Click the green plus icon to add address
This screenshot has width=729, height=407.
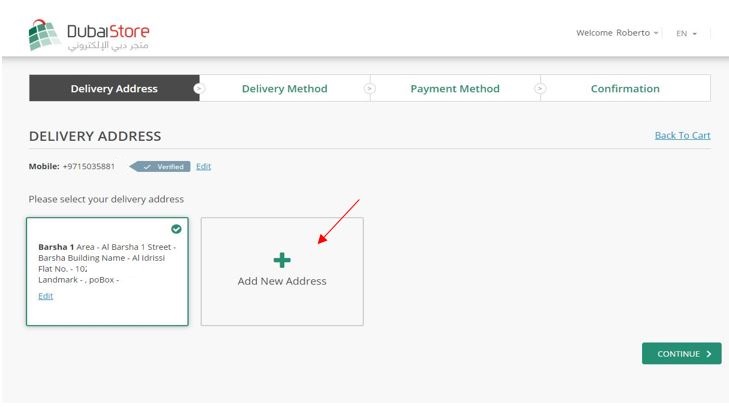[282, 260]
